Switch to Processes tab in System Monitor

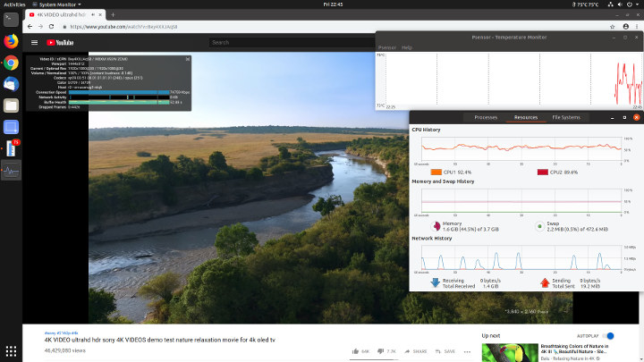click(486, 117)
